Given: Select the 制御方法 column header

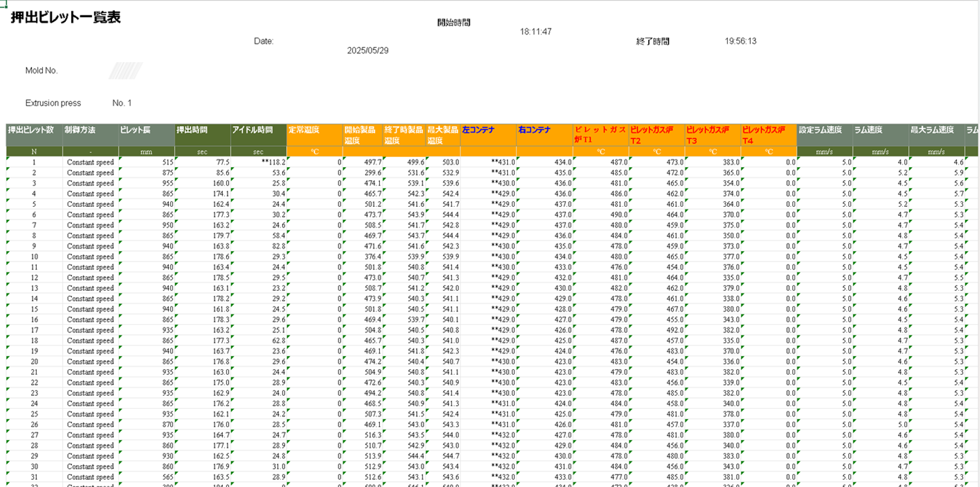Looking at the screenshot, I should click(x=90, y=134).
